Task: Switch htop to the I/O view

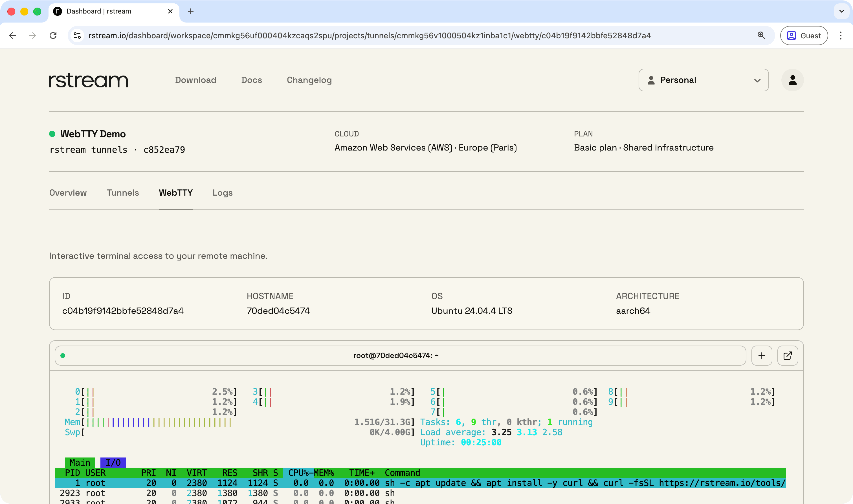Action: coord(113,462)
